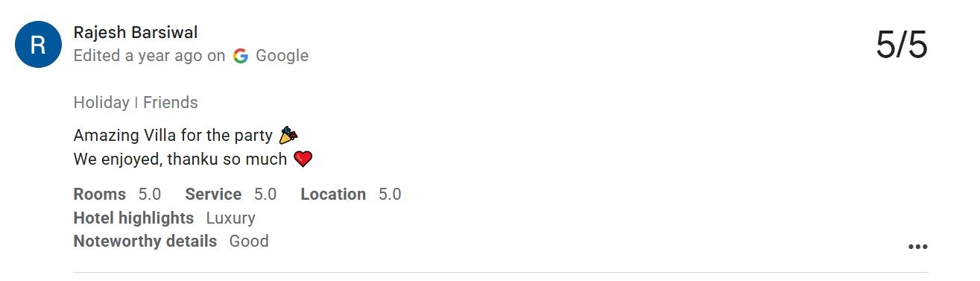Click the Noteworthy details label

point(145,241)
